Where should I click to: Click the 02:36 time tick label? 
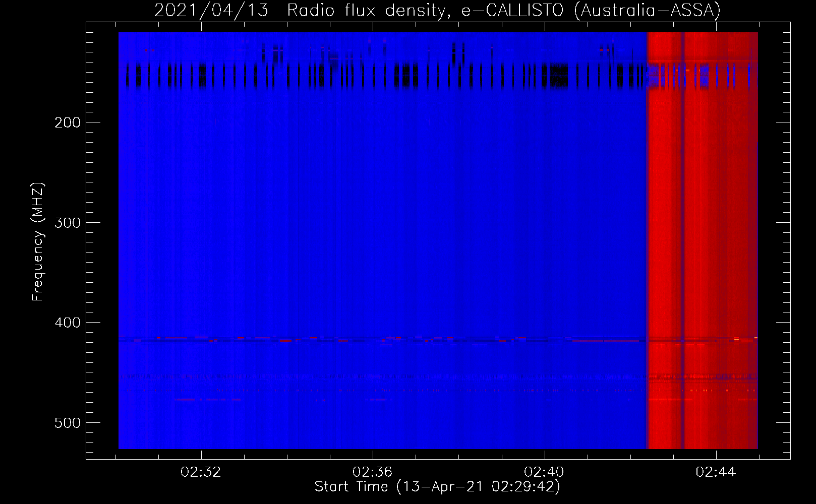372,472
